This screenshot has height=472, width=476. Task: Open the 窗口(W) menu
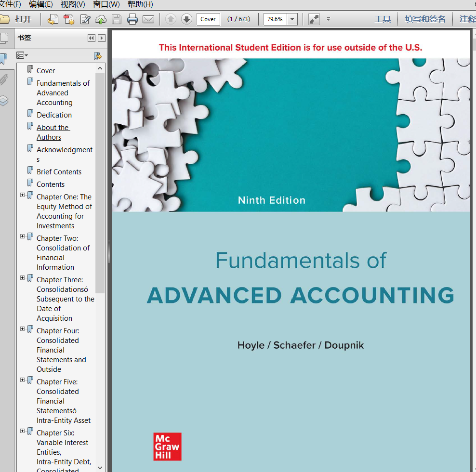point(106,4)
